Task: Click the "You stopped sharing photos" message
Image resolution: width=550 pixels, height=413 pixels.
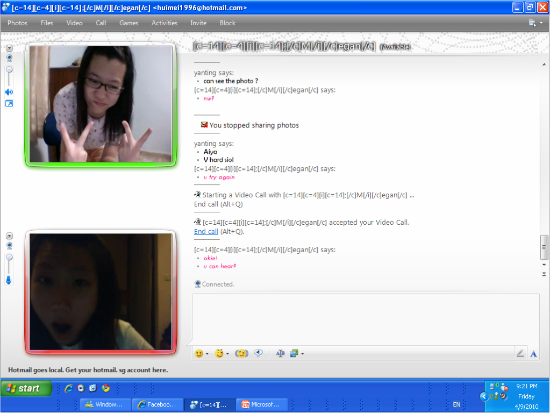Action: coord(254,125)
